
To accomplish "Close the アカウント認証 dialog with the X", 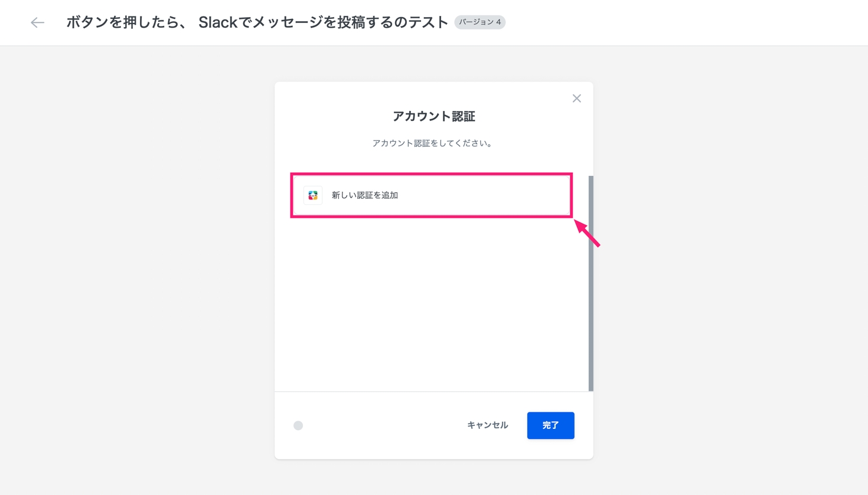I will 577,99.
